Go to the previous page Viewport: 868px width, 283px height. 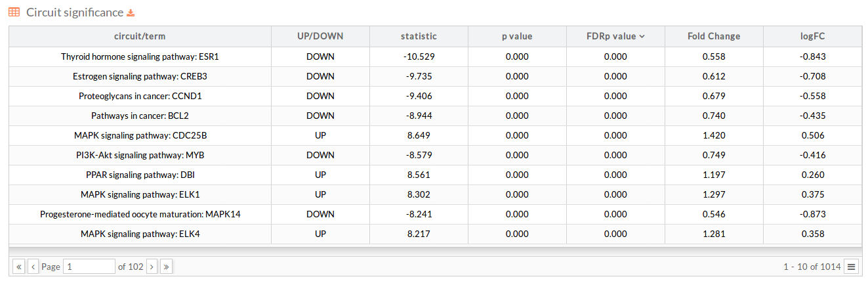click(33, 267)
